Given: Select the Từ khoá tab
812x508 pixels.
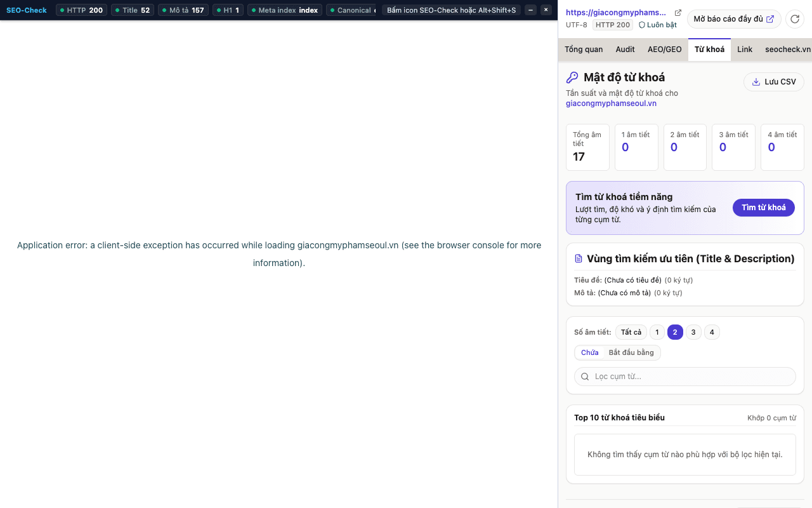Looking at the screenshot, I should coord(709,50).
